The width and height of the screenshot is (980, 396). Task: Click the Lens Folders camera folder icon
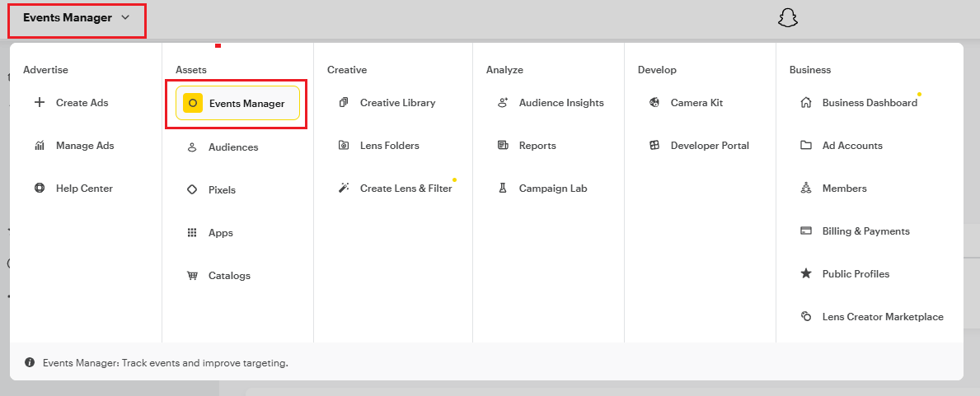tap(343, 146)
